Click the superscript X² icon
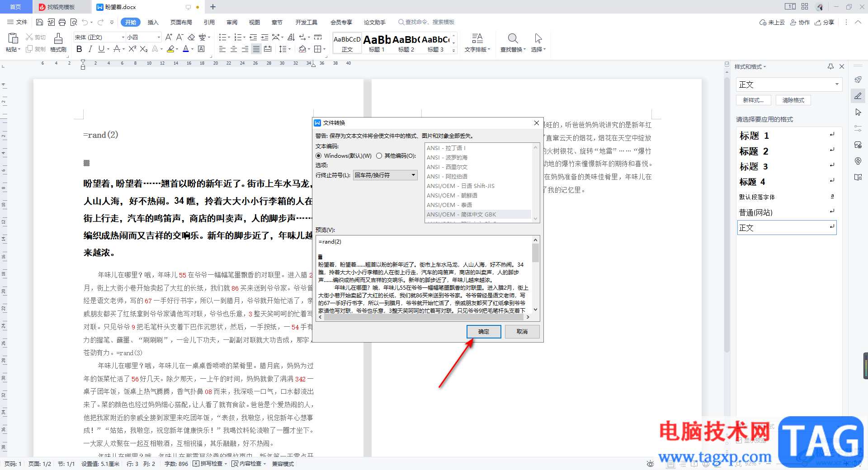 coord(132,49)
